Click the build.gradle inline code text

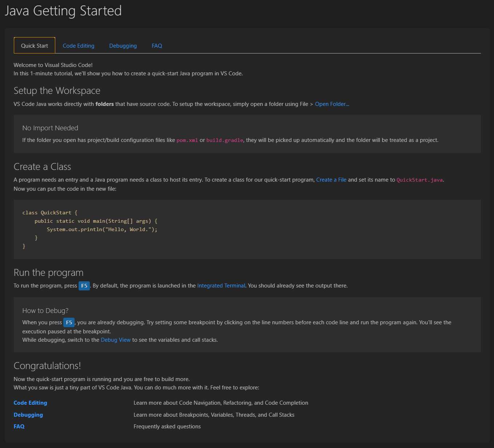click(224, 140)
